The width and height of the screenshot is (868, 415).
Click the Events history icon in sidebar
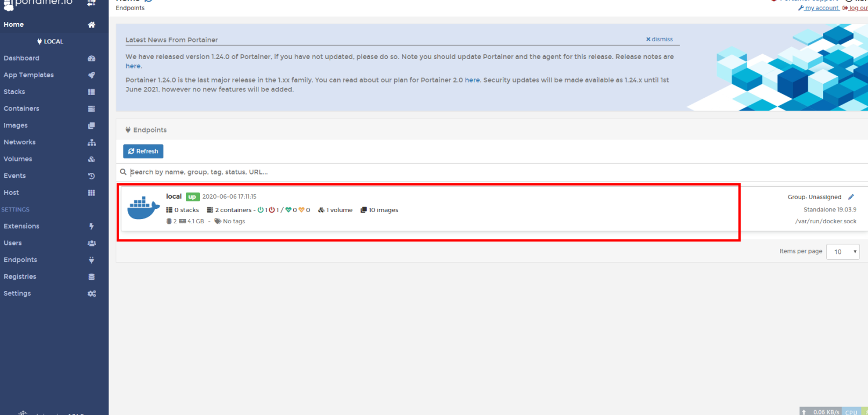click(91, 176)
